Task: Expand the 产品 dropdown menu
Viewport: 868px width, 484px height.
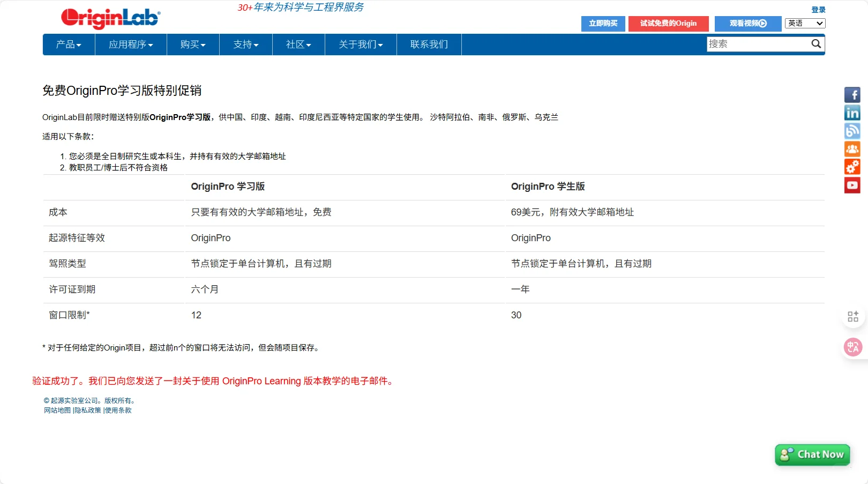Action: [x=68, y=44]
